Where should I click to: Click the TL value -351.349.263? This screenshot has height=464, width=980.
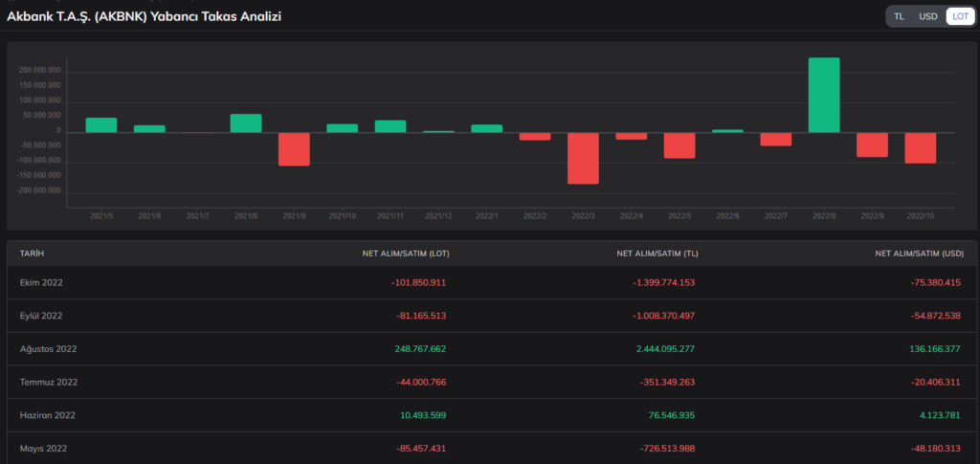[667, 382]
